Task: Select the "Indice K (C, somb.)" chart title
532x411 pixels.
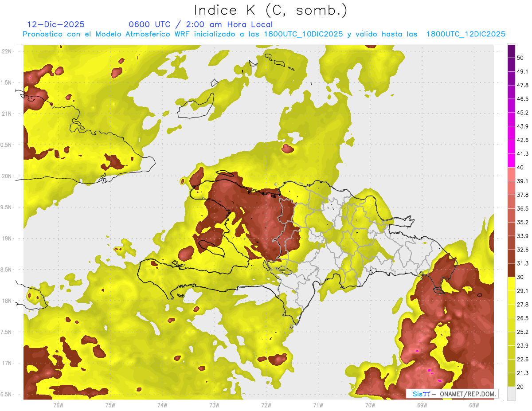Action: pyautogui.click(x=271, y=10)
